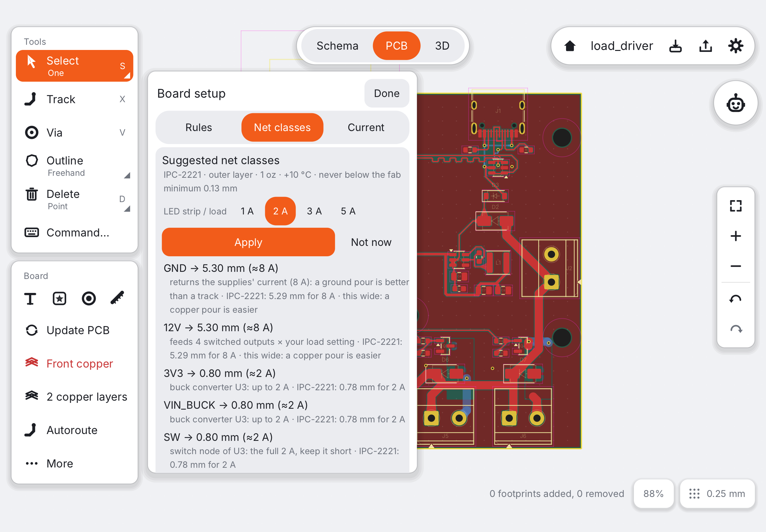This screenshot has width=766, height=532.
Task: Click the download/import tray icon
Action: (x=675, y=46)
